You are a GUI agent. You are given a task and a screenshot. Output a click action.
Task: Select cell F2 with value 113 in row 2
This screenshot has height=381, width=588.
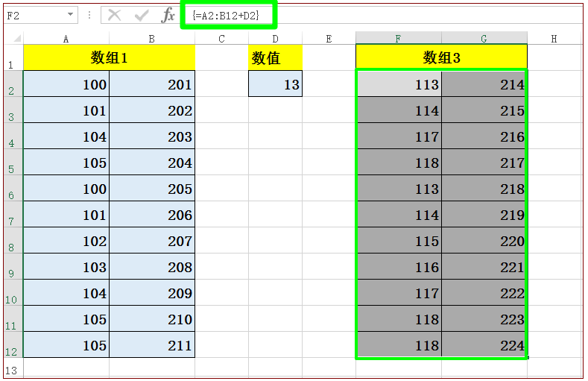click(399, 84)
